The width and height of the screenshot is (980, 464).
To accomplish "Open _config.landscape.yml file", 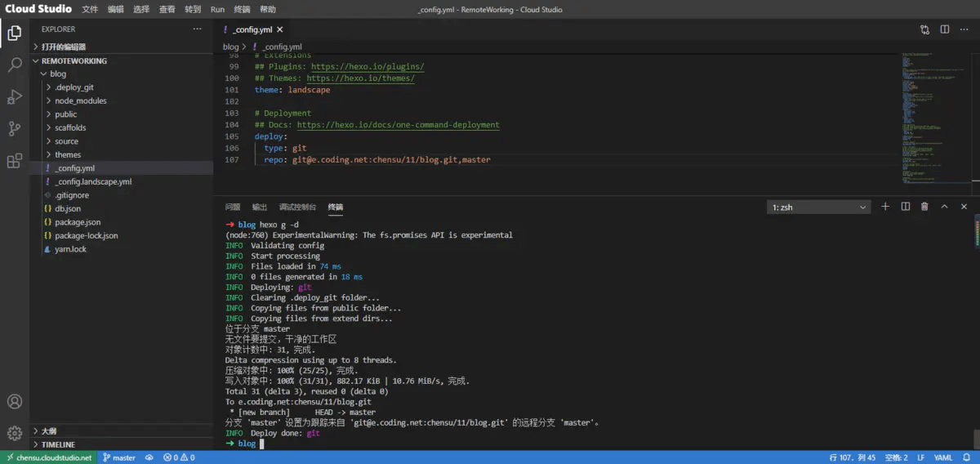I will click(x=122, y=181).
